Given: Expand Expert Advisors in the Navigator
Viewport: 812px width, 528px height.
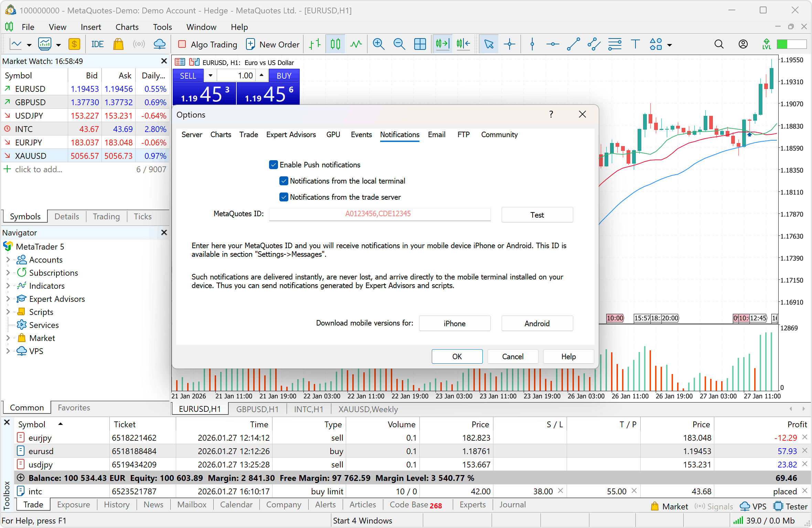Looking at the screenshot, I should coord(8,299).
